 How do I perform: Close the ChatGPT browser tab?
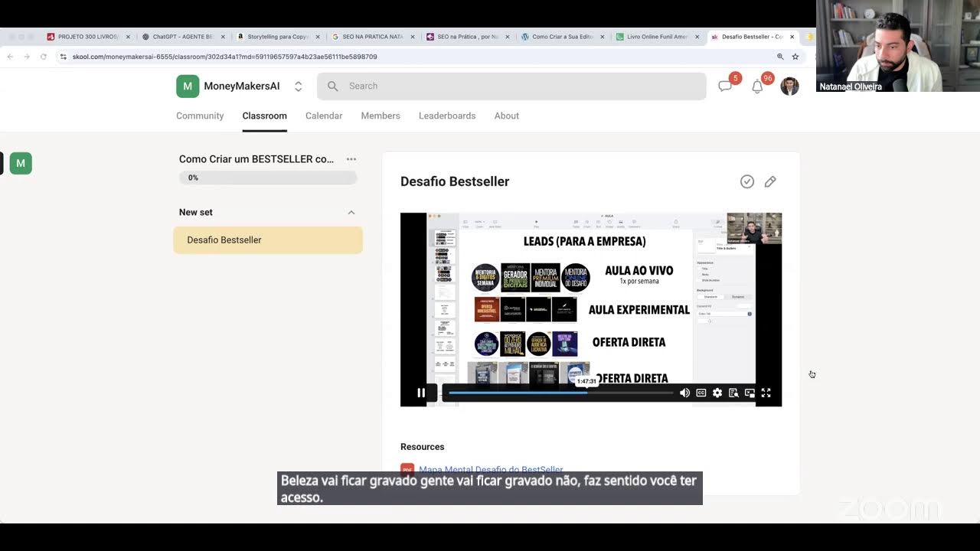point(223,37)
